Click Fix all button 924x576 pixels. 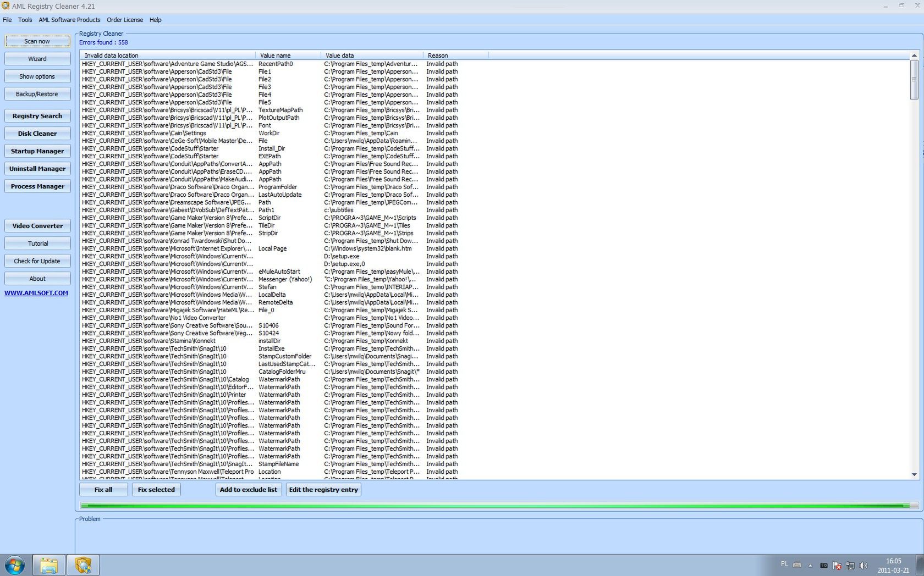pyautogui.click(x=103, y=490)
